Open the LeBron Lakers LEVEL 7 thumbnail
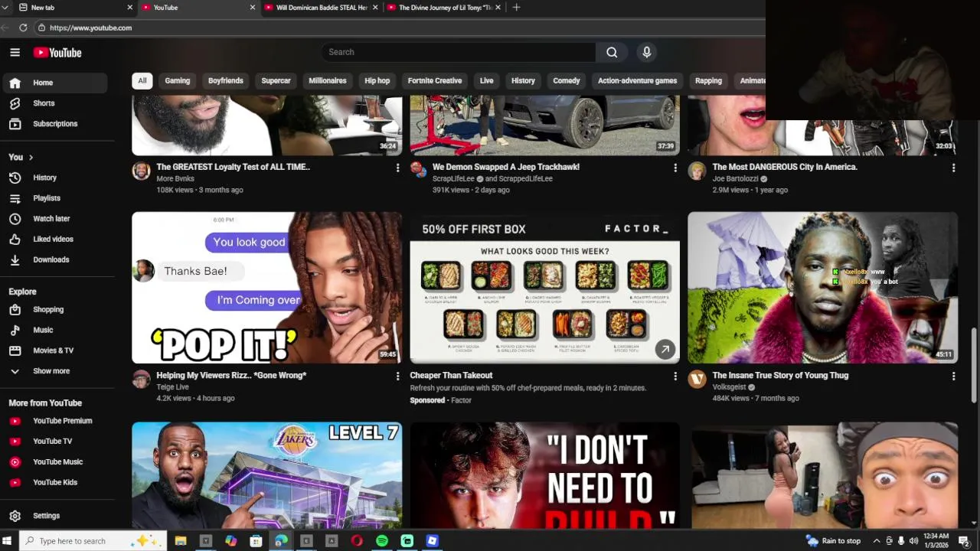Viewport: 980px width, 551px height. (x=266, y=475)
